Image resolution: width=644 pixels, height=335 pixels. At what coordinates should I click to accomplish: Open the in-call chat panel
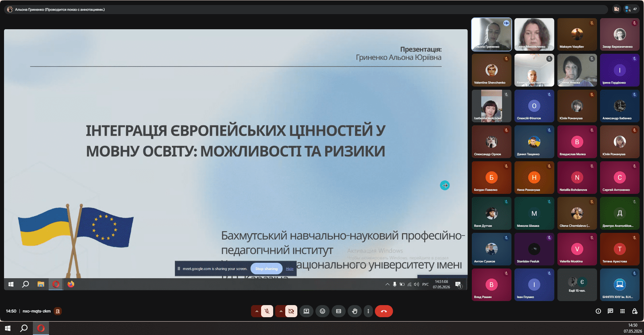coord(610,311)
